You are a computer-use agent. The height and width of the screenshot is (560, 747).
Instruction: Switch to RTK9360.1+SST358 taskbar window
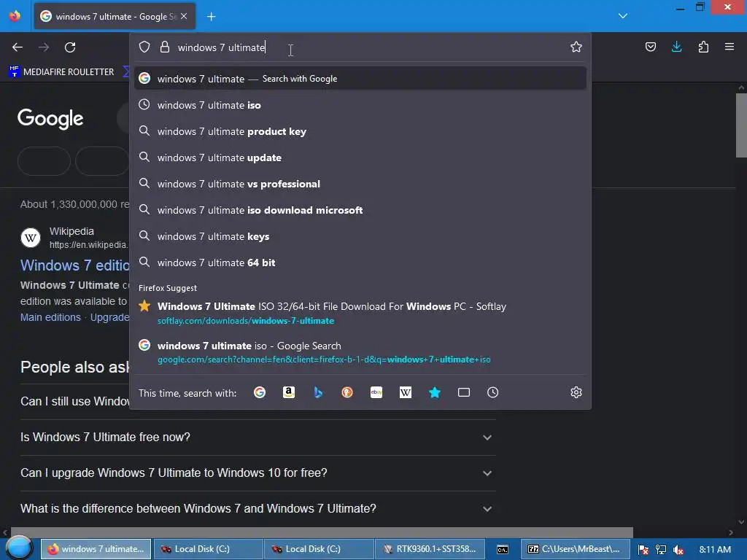tap(430, 549)
